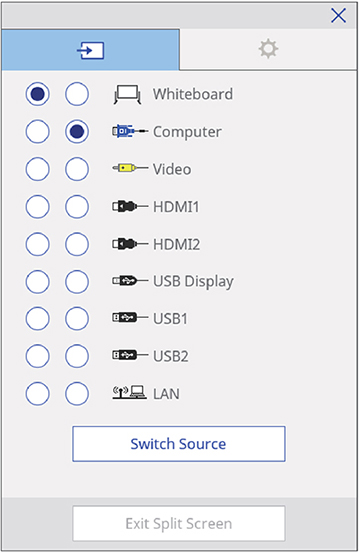Close the source selection panel
Viewport: 360px width, 553px height.
pyautogui.click(x=338, y=16)
